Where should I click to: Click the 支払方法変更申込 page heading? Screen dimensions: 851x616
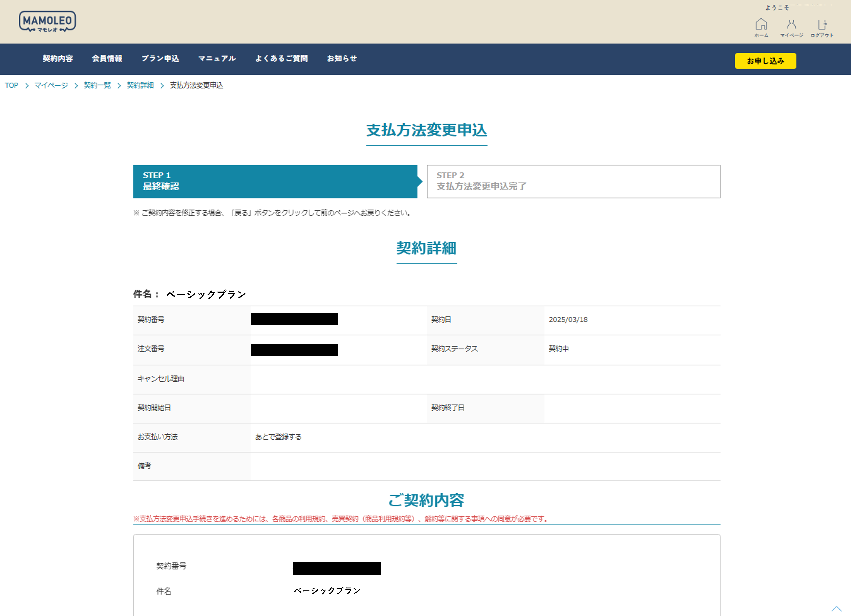[427, 130]
